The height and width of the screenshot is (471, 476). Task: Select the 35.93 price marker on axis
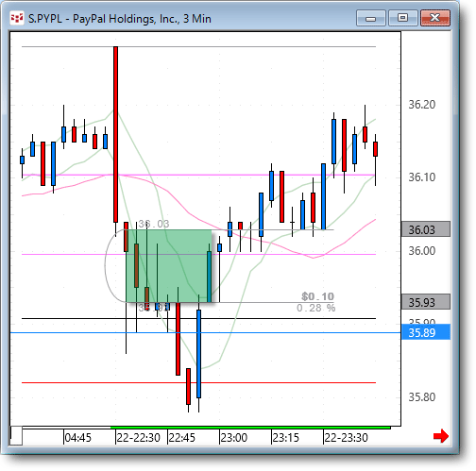coord(426,302)
